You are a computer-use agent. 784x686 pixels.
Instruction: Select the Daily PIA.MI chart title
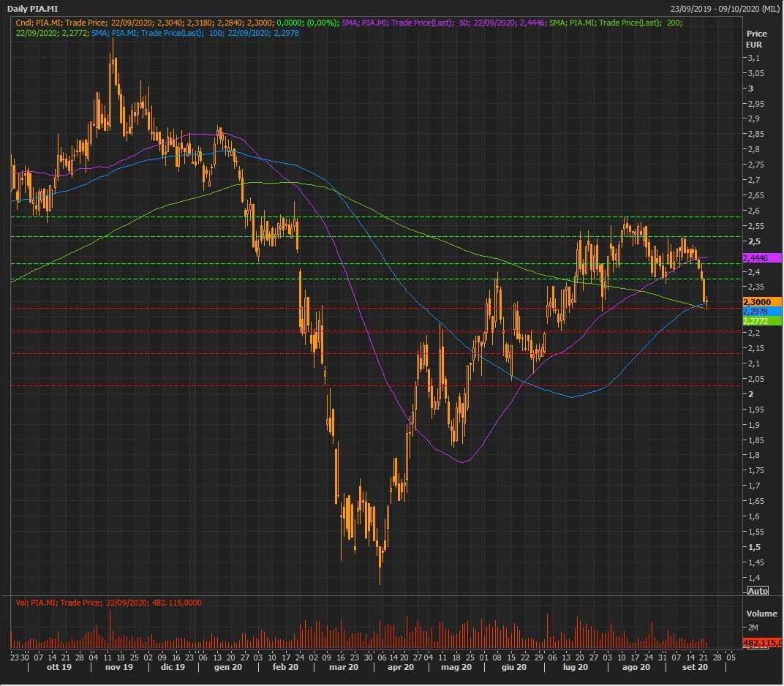[32, 9]
